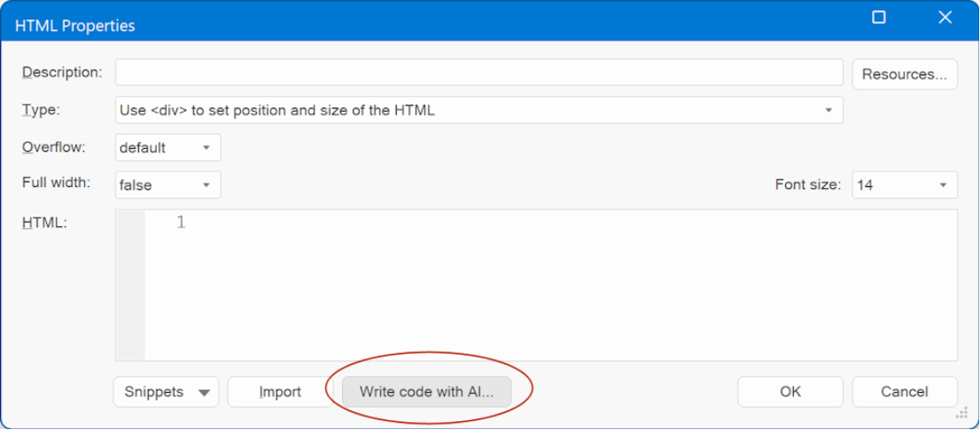
Task: Click the HTML label beside the editor
Action: 44,223
